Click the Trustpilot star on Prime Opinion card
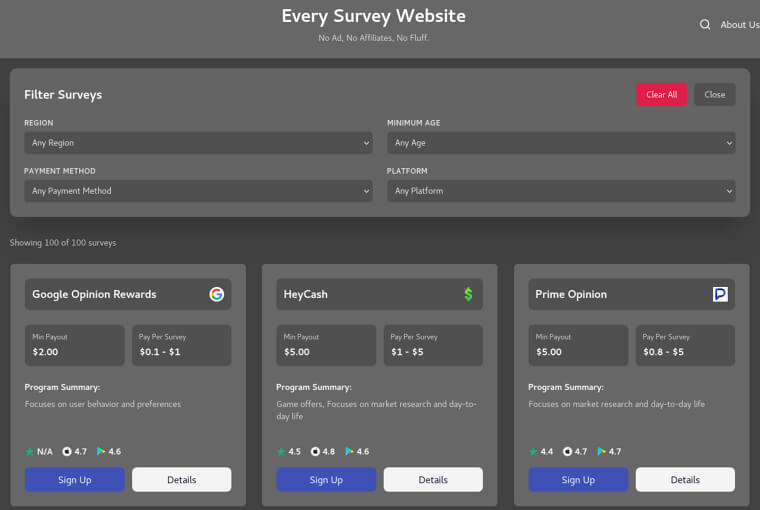 coord(533,451)
